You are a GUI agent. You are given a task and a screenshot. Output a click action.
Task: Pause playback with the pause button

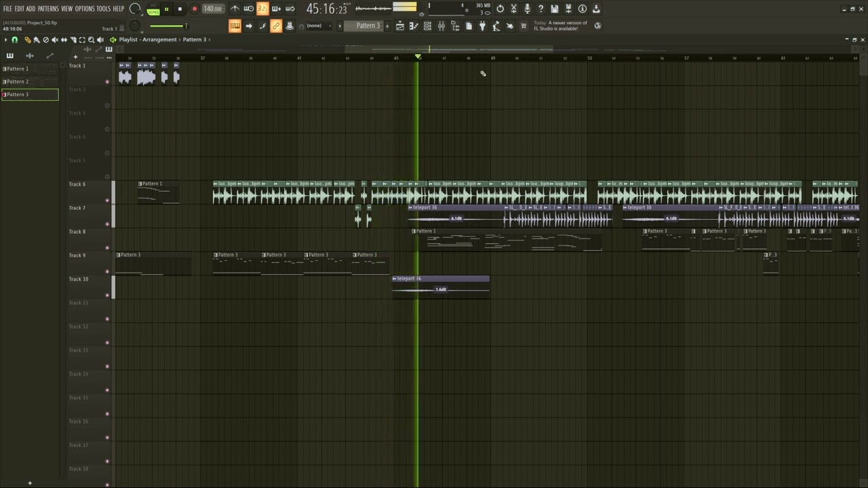(x=166, y=9)
